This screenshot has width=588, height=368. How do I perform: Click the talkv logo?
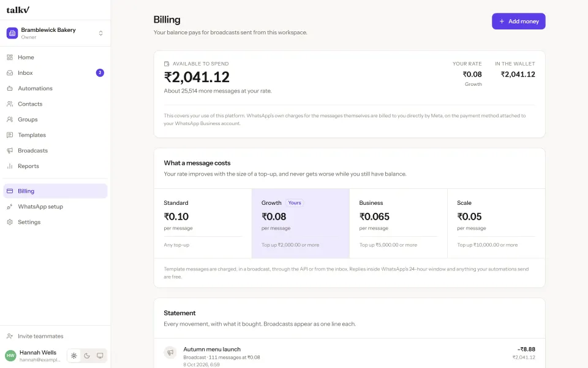click(x=18, y=10)
